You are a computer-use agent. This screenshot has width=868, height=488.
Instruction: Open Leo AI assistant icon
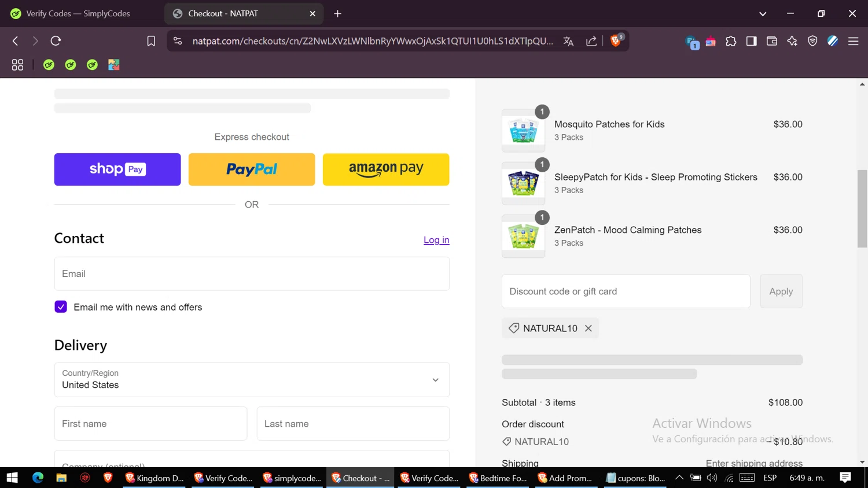click(792, 41)
